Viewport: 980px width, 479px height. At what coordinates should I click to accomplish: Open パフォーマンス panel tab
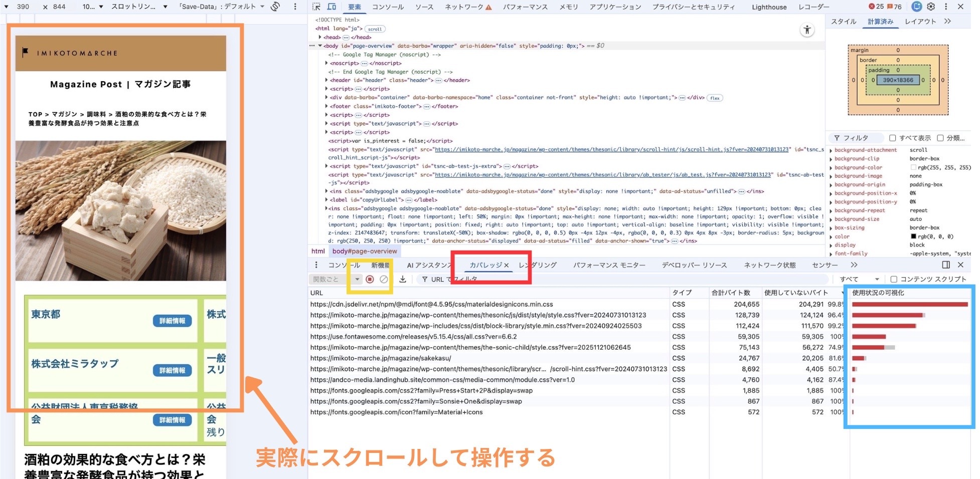click(x=525, y=7)
